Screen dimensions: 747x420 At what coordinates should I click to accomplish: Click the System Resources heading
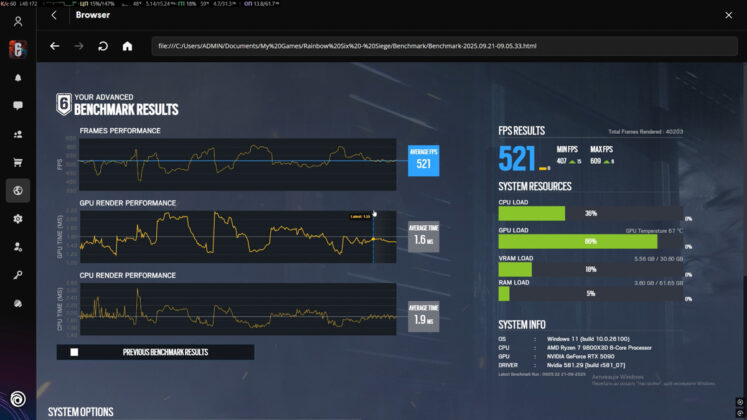tap(535, 186)
